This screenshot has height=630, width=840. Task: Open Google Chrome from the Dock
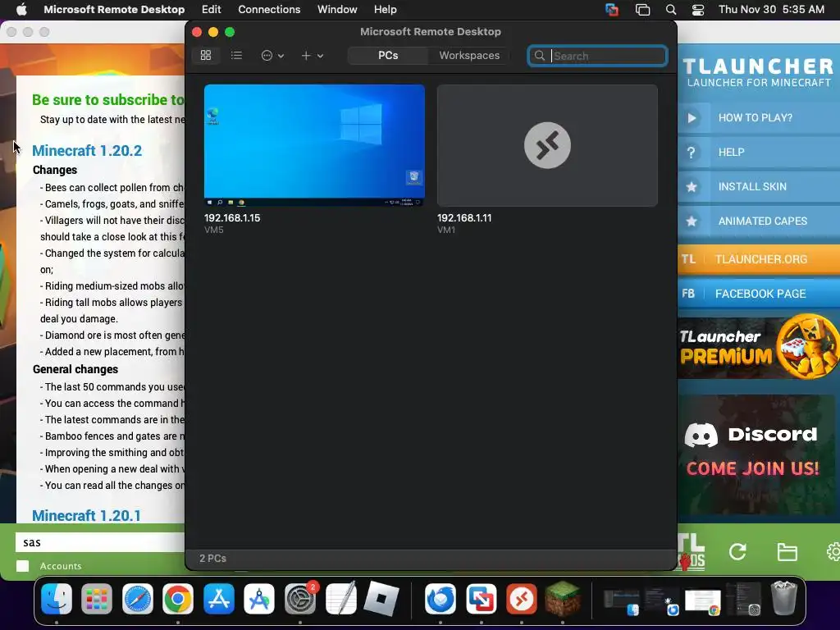coord(178,598)
